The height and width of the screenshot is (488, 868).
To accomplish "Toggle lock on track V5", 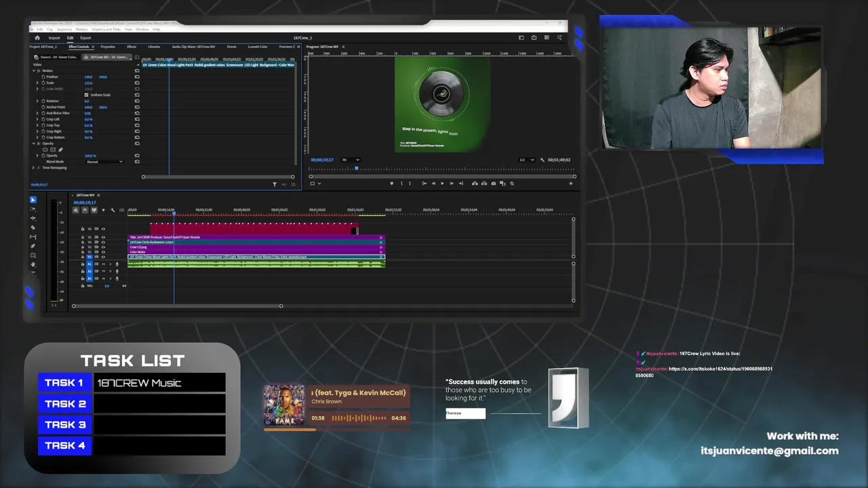I will [x=83, y=237].
